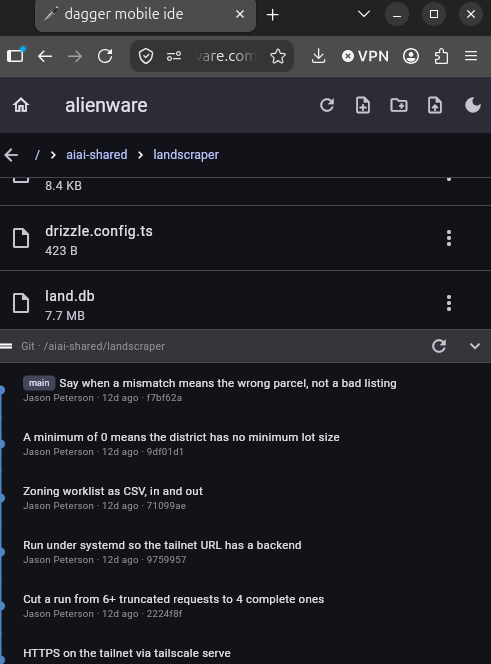The width and height of the screenshot is (491, 664).
Task: Click commit hash 2224f8f line
Action: pos(103,614)
